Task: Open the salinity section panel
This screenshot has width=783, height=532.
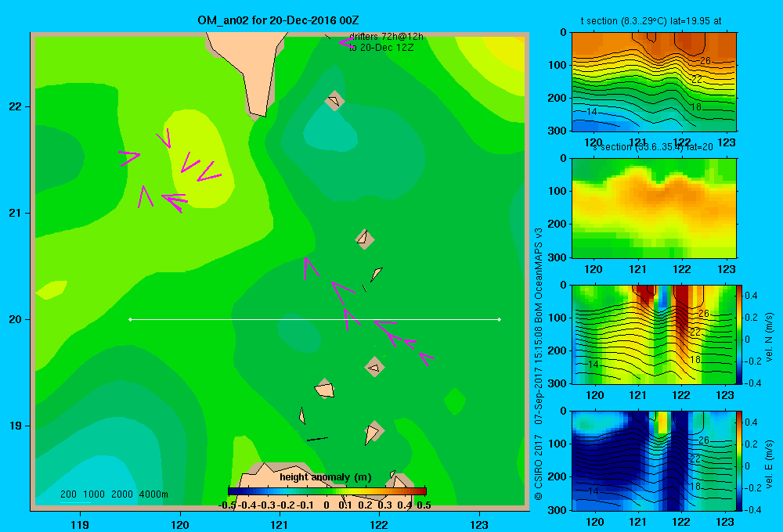Action: [x=654, y=208]
